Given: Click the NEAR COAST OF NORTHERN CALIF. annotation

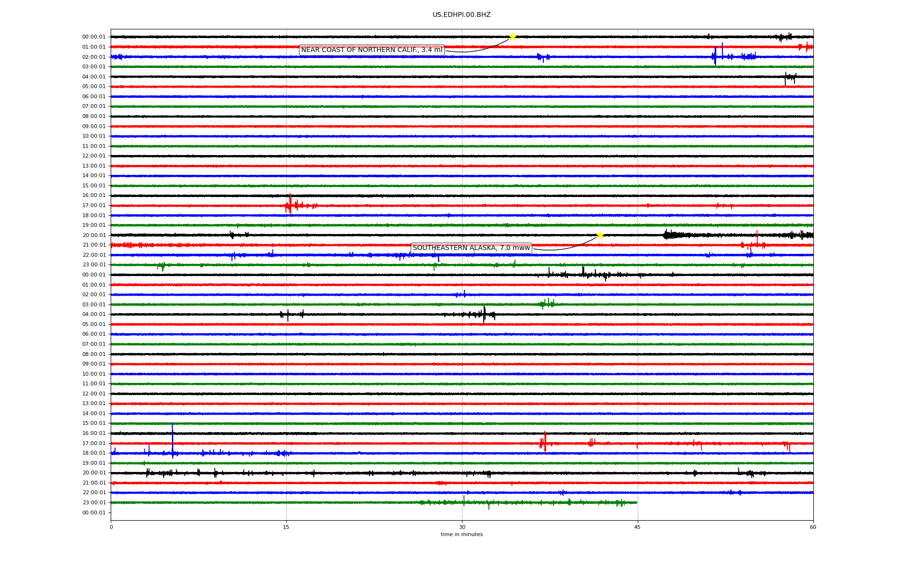Looking at the screenshot, I should pos(372,50).
